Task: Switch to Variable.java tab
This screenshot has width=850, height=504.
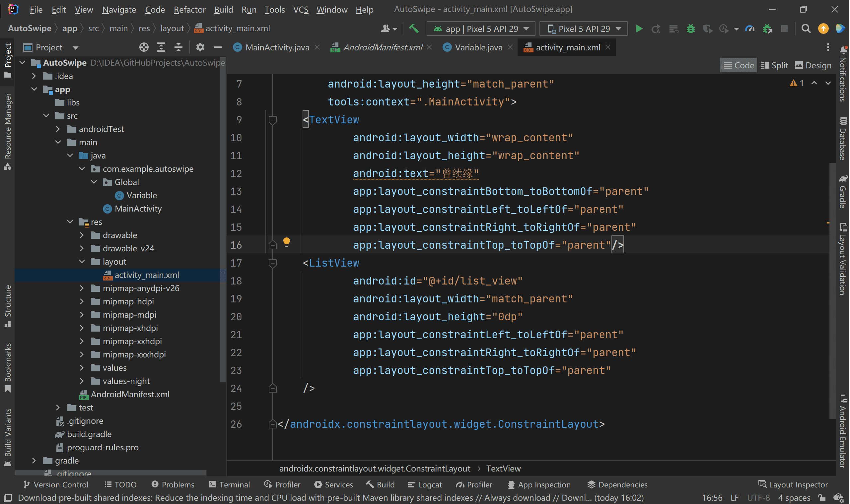Action: (478, 47)
